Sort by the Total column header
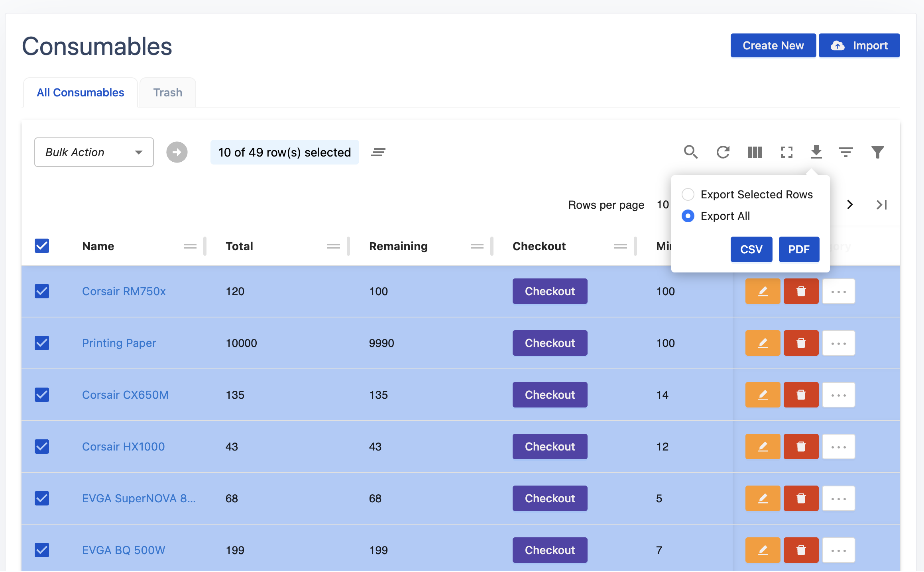The height and width of the screenshot is (572, 924). [239, 246]
